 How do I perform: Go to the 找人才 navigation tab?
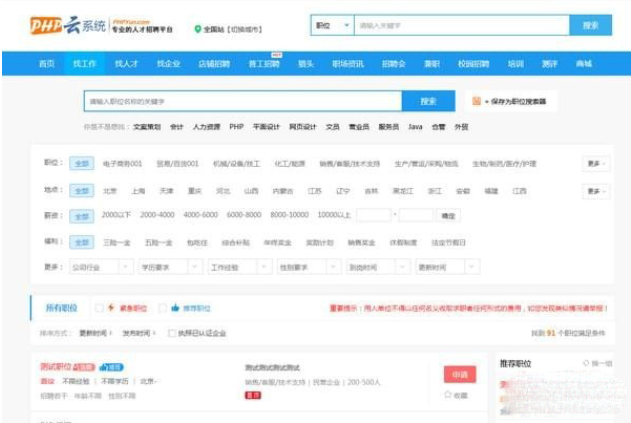point(126,64)
